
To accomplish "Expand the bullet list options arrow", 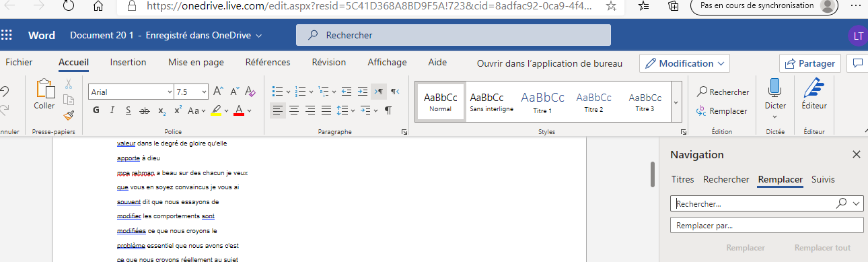I will (288, 92).
